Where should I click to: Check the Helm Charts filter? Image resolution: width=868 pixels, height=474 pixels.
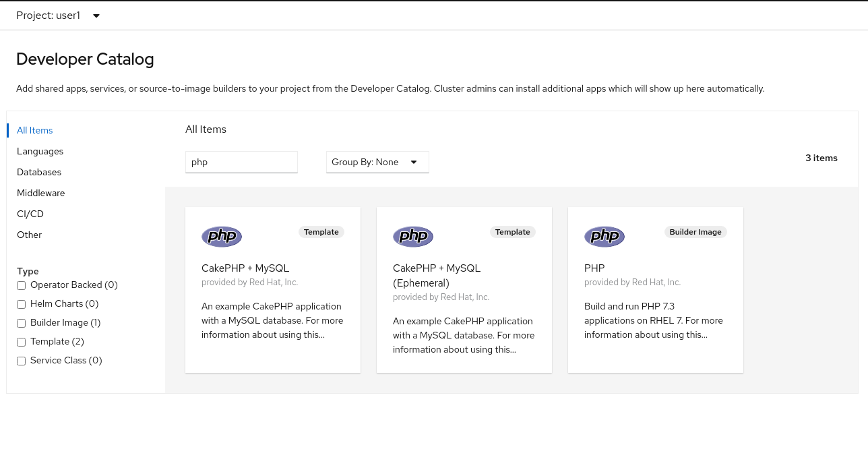tap(21, 304)
